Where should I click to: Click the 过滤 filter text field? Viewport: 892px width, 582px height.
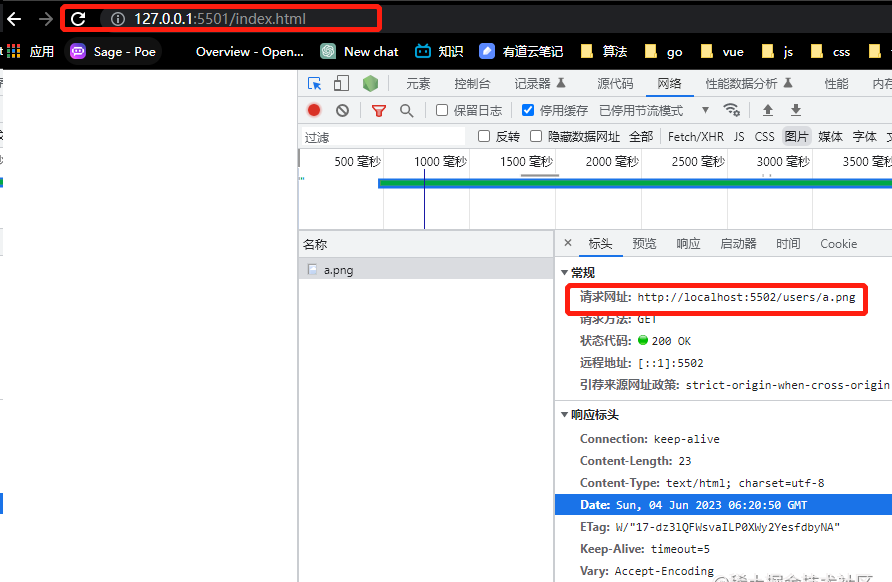point(383,137)
